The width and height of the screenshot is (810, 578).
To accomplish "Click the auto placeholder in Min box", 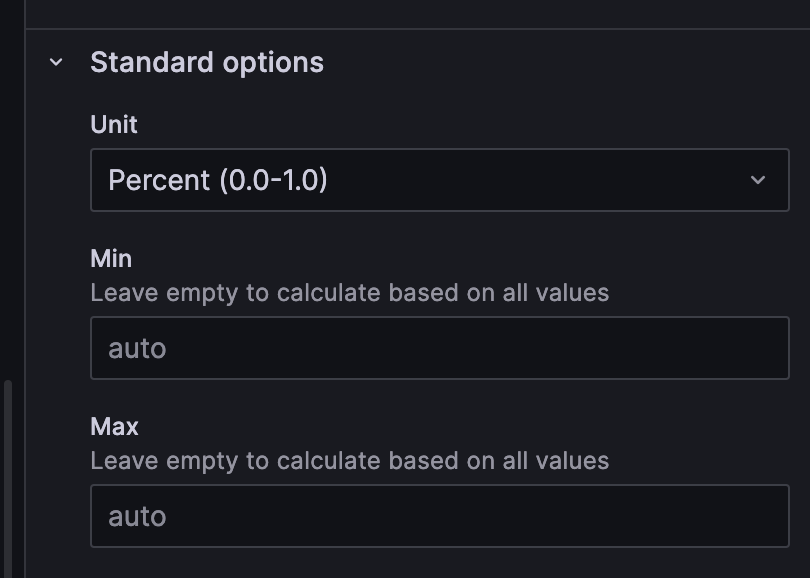I will click(137, 349).
